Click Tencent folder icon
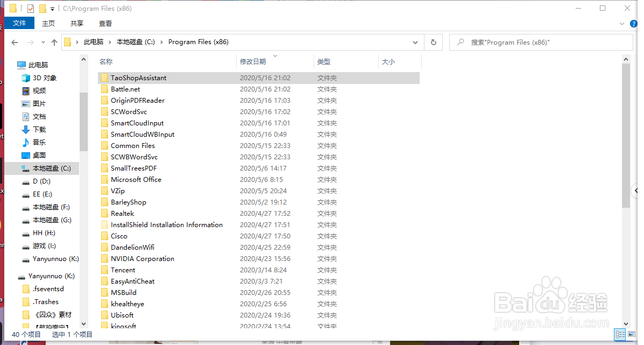 click(104, 270)
